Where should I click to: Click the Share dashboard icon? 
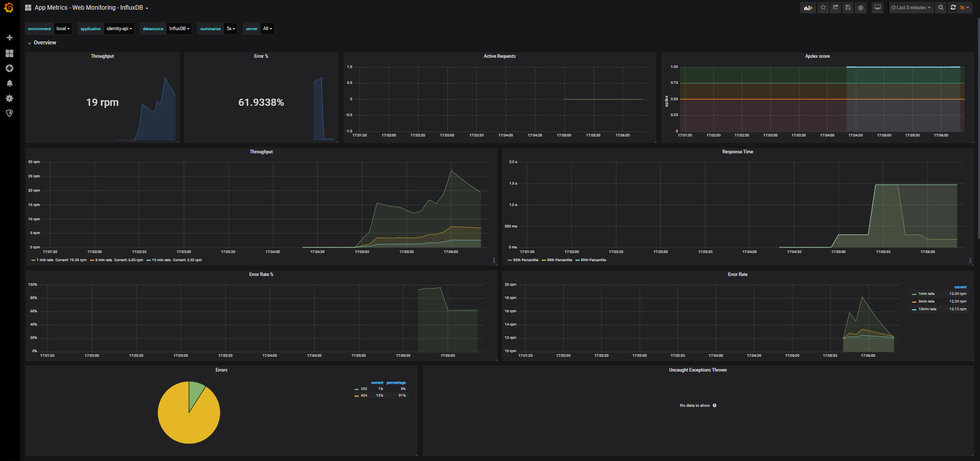coord(835,8)
